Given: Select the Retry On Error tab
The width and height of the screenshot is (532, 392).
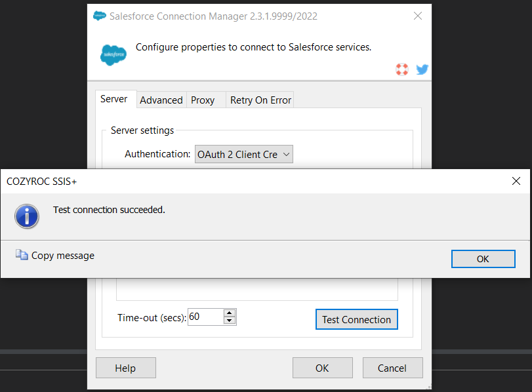Looking at the screenshot, I should pos(260,100).
